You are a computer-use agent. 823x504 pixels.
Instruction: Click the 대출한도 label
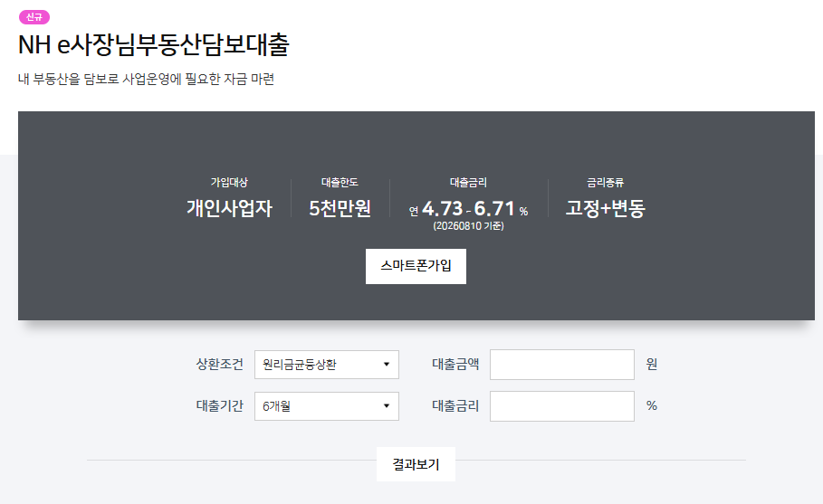[x=340, y=183]
